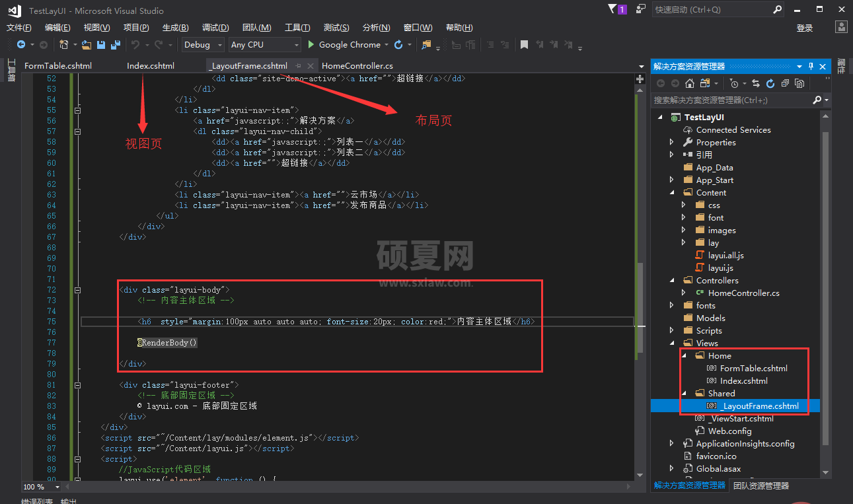Pin the Solution Explorer panel
853x504 pixels.
(x=811, y=66)
